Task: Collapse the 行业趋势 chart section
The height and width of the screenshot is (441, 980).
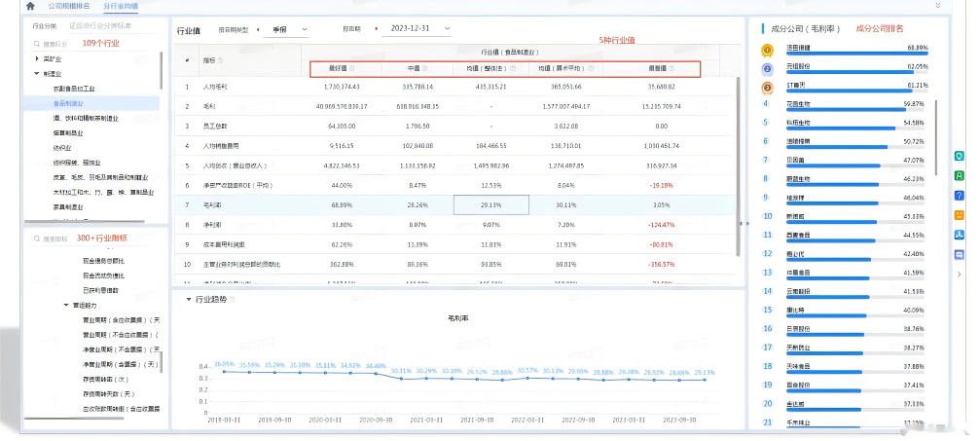Action: tap(187, 300)
